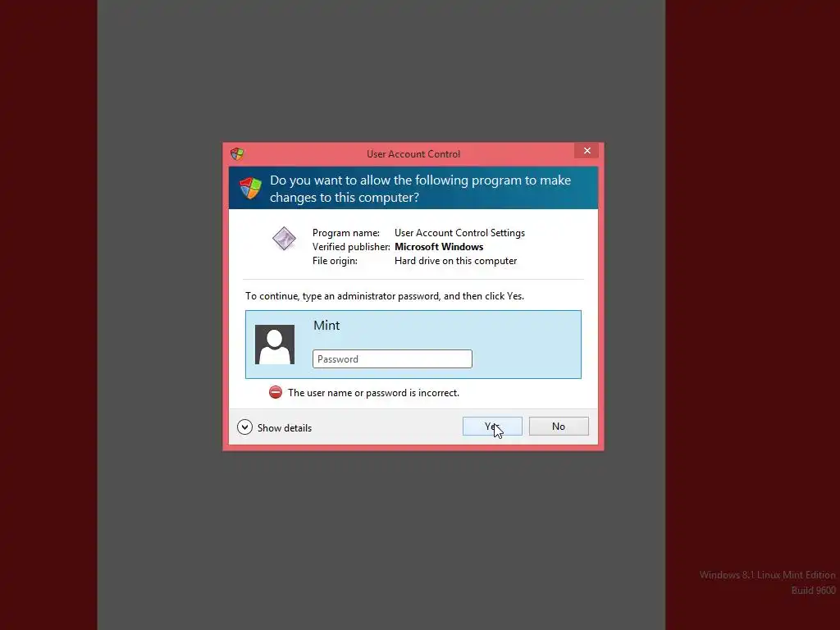Click the Mint user avatar picture
This screenshot has height=630, width=840.
coord(275,345)
